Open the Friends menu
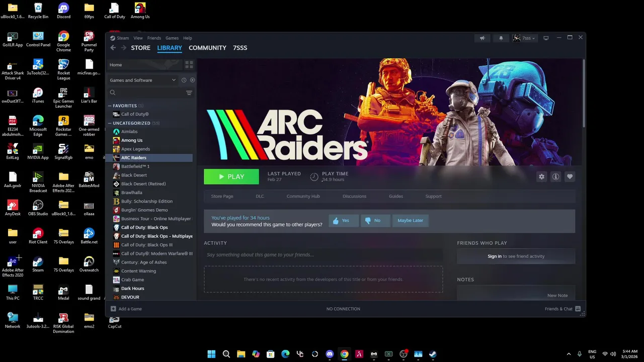Image resolution: width=644 pixels, height=362 pixels. click(154, 38)
